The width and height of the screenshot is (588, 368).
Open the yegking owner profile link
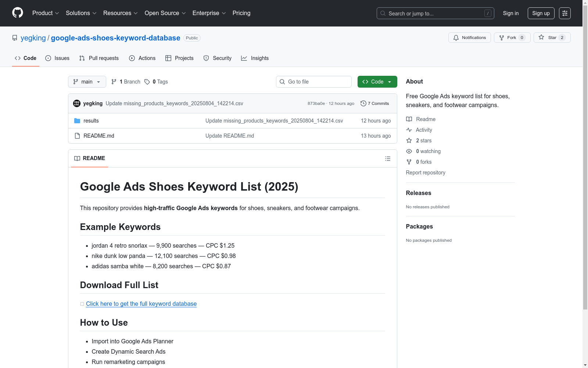click(33, 38)
